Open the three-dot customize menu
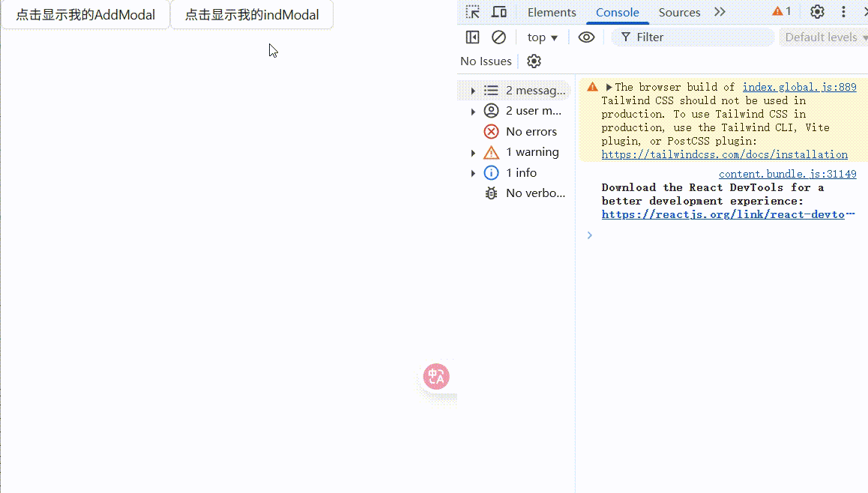The height and width of the screenshot is (493, 868). pos(843,12)
